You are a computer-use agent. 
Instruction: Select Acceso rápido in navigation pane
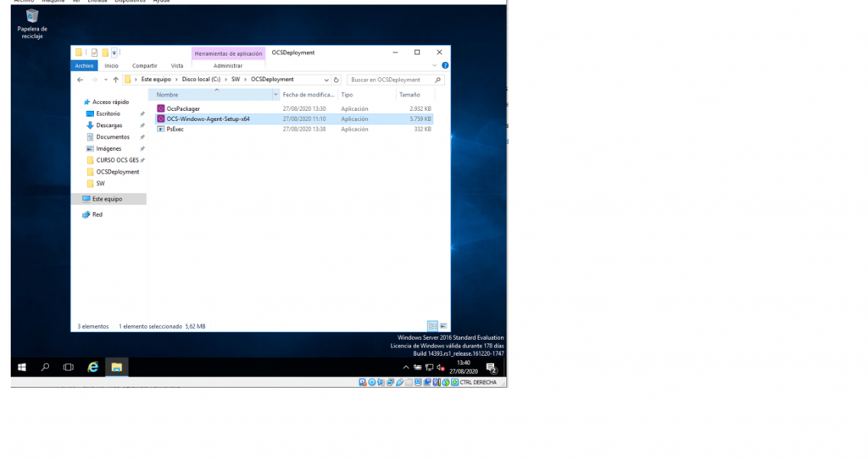[x=110, y=102]
